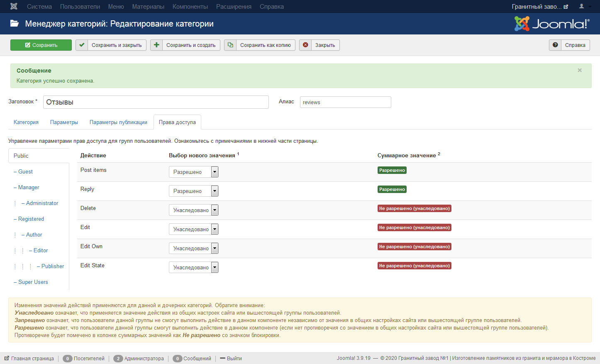
Task: Click the question mark help icon
Action: [555, 45]
